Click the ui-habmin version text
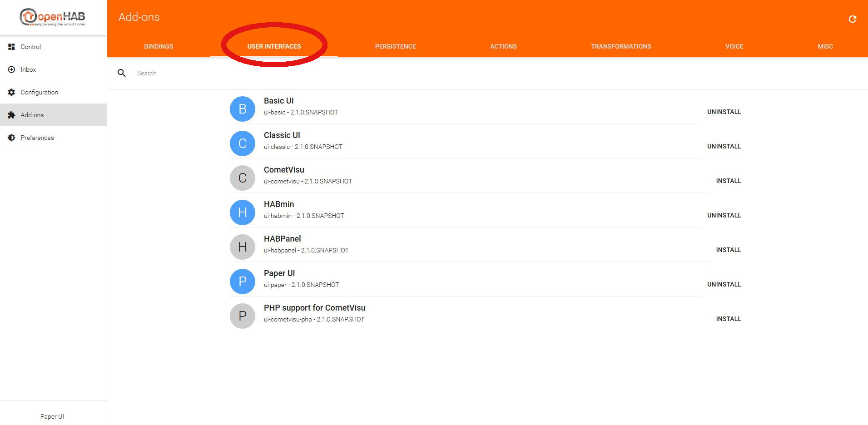This screenshot has width=868, height=425. point(304,216)
